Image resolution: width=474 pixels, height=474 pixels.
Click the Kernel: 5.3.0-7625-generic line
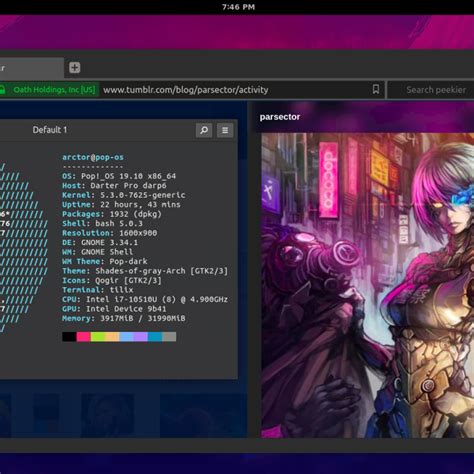(x=124, y=195)
